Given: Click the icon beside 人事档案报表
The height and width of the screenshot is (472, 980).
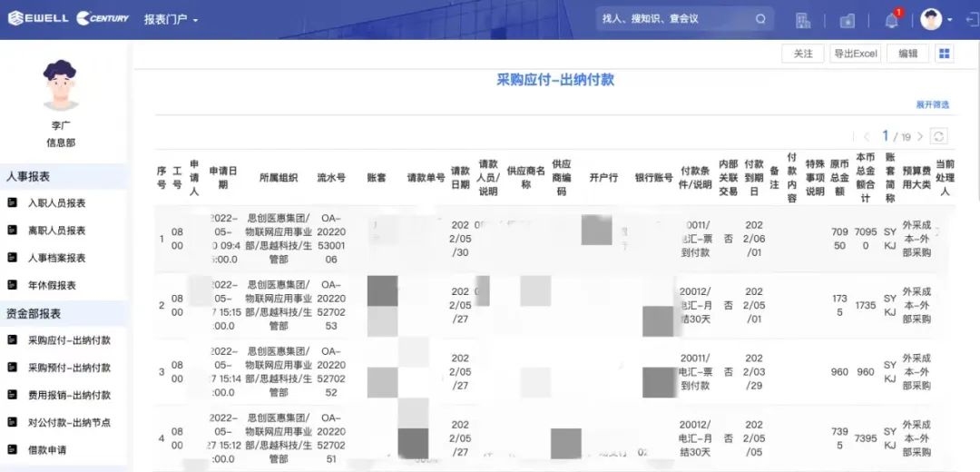Looking at the screenshot, I should point(11,258).
